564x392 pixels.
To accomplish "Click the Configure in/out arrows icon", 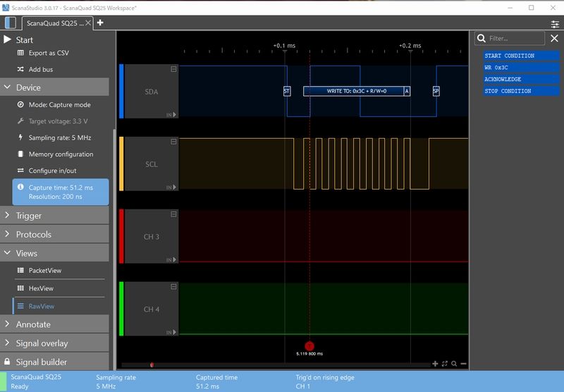I will point(21,171).
